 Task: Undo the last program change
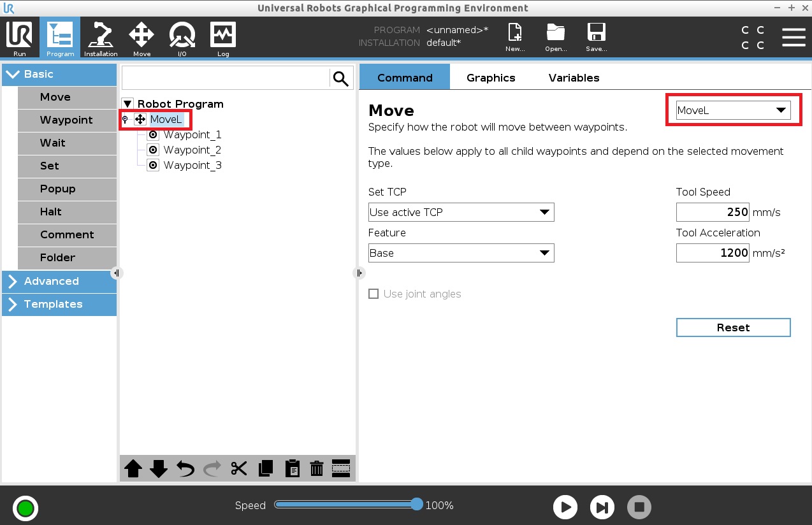pyautogui.click(x=185, y=469)
